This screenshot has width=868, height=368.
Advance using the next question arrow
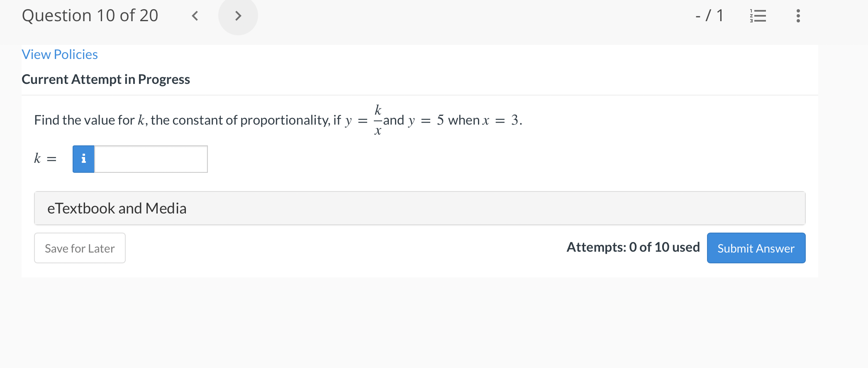point(238,15)
